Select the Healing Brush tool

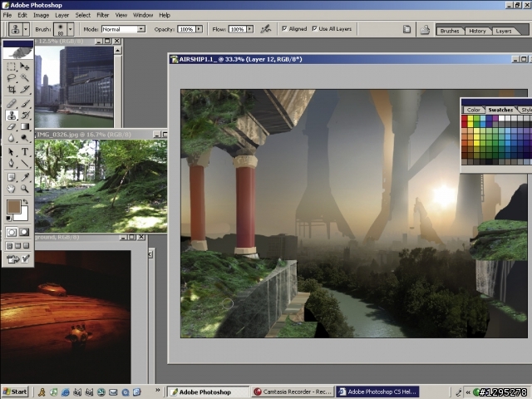click(11, 103)
